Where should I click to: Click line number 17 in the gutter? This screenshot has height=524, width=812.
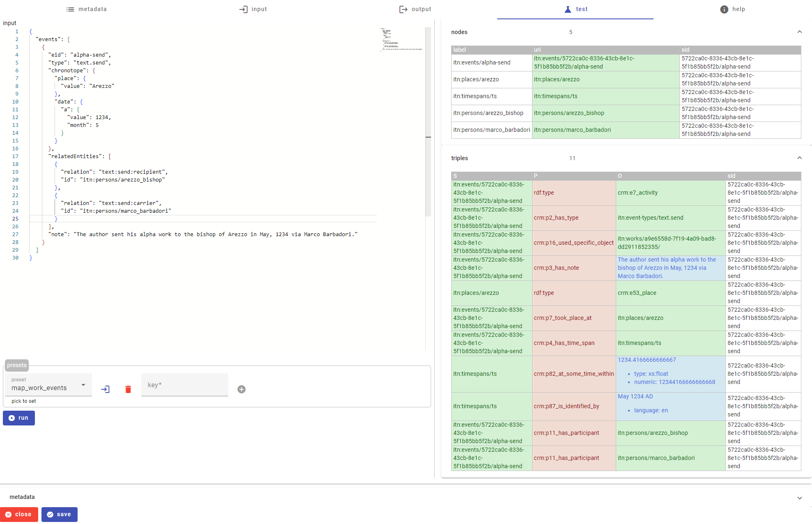[x=15, y=156]
